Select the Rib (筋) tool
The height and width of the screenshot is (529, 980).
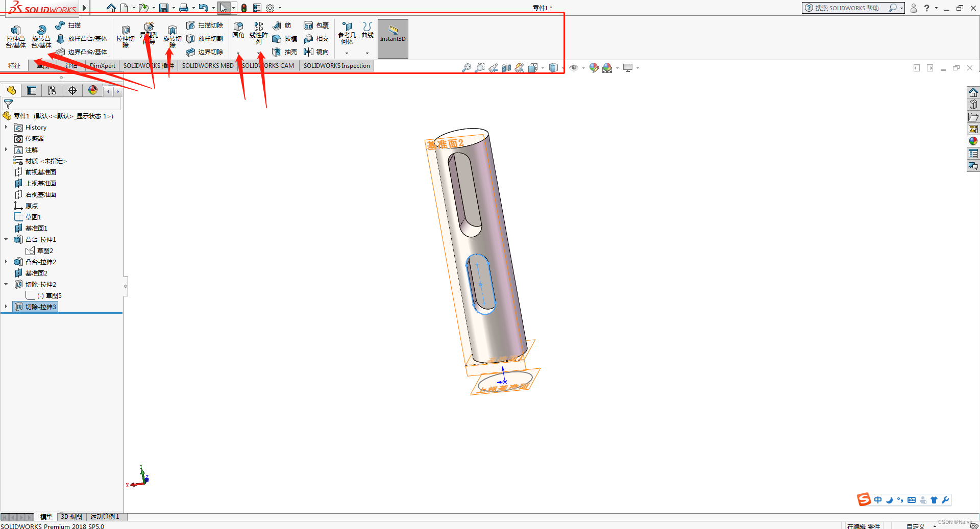pyautogui.click(x=282, y=25)
